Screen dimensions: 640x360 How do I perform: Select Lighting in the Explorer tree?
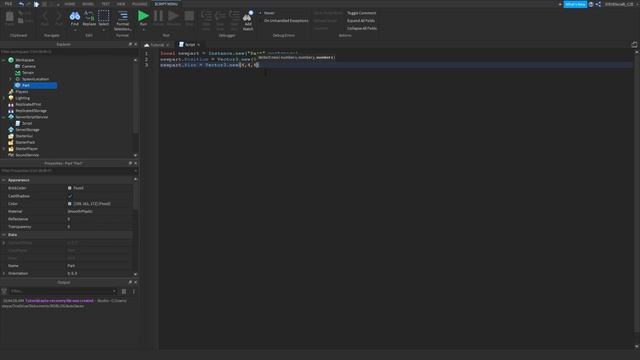pyautogui.click(x=22, y=98)
